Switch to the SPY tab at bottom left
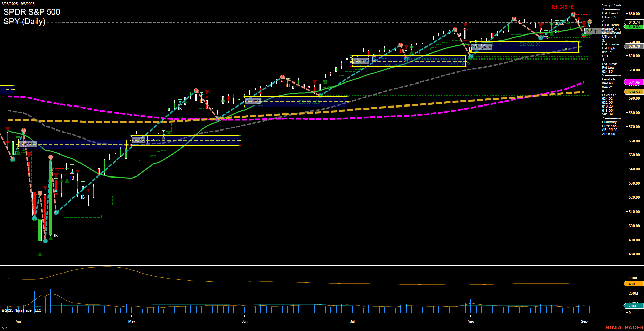Image resolution: width=644 pixels, height=331 pixels. click(5, 328)
